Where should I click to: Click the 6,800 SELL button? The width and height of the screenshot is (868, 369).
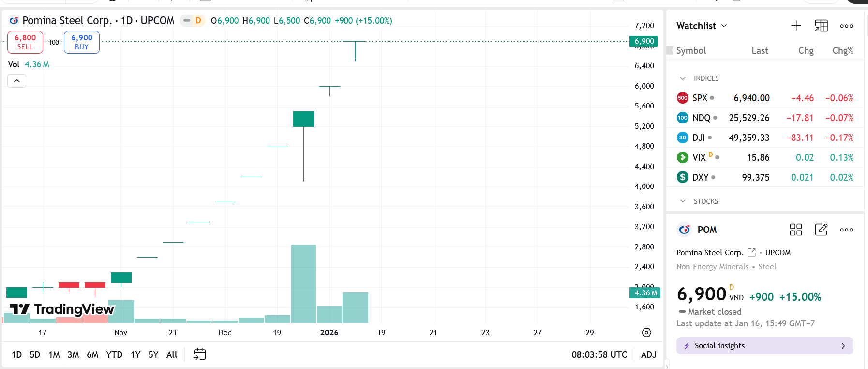[x=25, y=42]
